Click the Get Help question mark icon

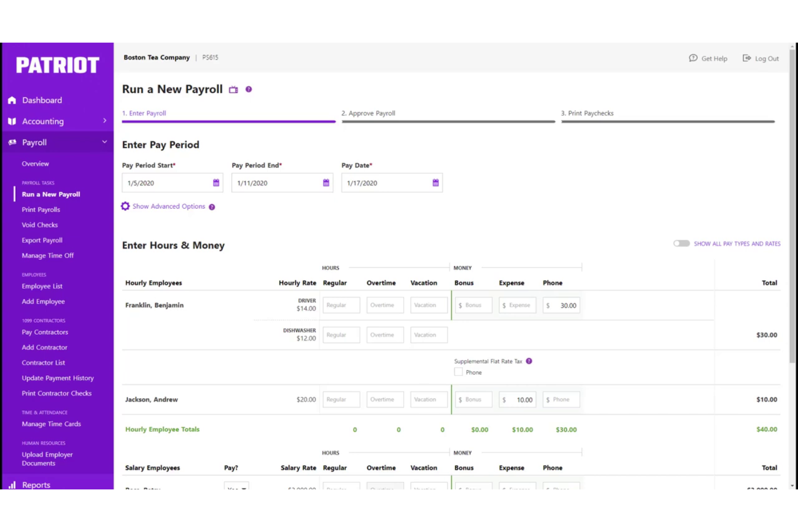[x=693, y=58]
